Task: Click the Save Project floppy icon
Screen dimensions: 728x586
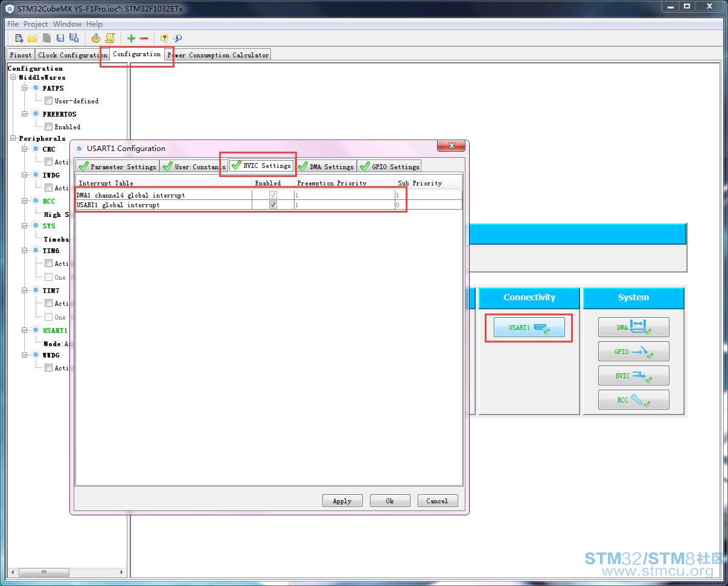Action: pos(60,38)
